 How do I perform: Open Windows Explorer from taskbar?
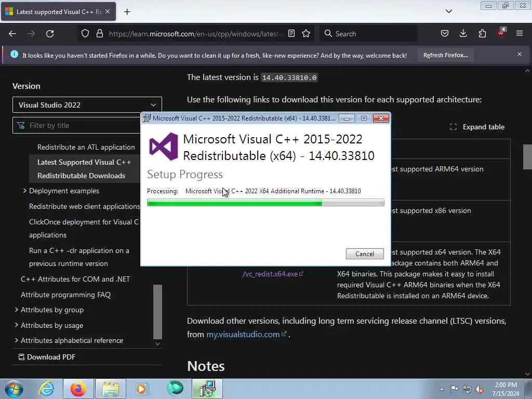(x=111, y=389)
